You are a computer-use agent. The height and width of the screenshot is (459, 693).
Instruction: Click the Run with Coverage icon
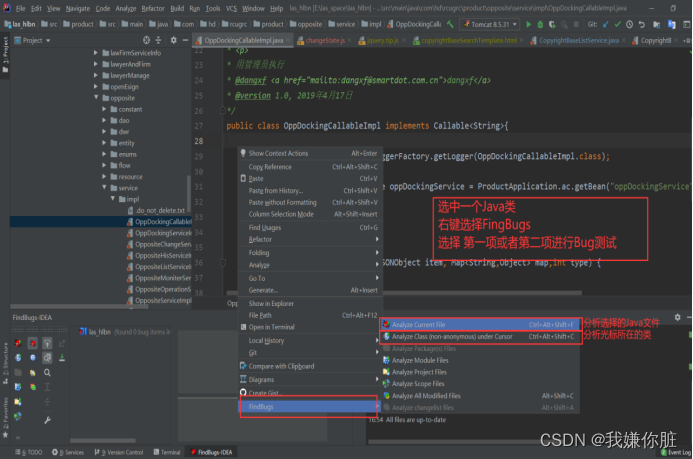552,24
